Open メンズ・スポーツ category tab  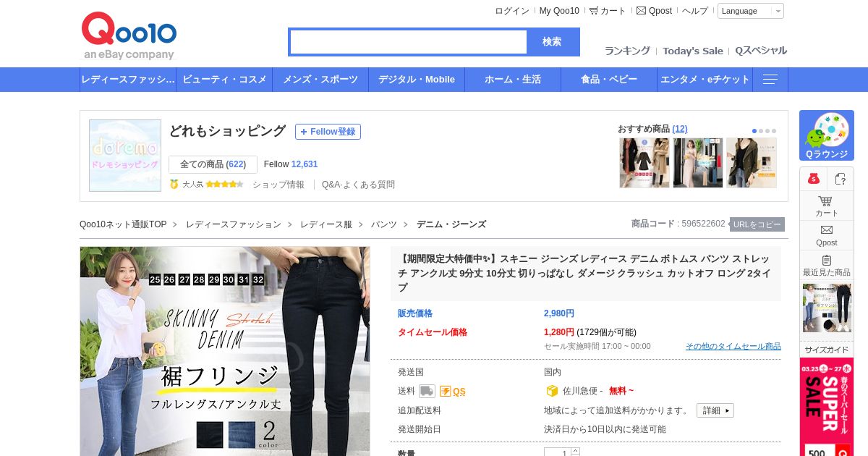320,80
